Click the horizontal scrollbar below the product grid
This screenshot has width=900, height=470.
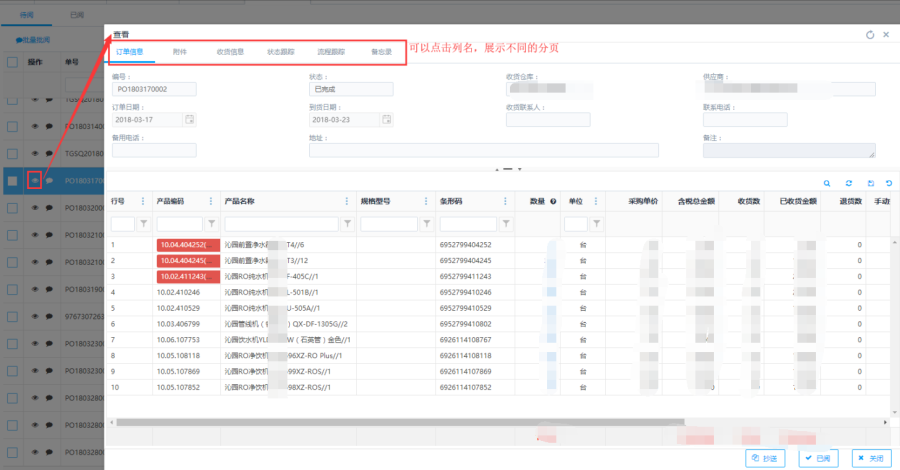(400, 422)
